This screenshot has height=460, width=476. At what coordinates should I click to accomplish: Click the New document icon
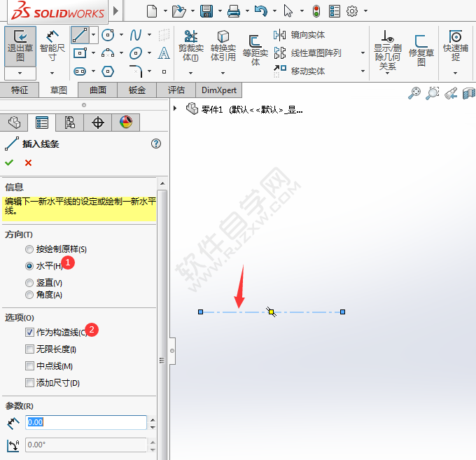point(152,11)
